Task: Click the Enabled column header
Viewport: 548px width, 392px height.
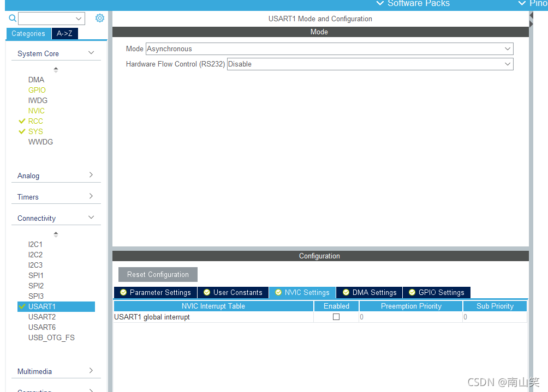Action: point(336,306)
